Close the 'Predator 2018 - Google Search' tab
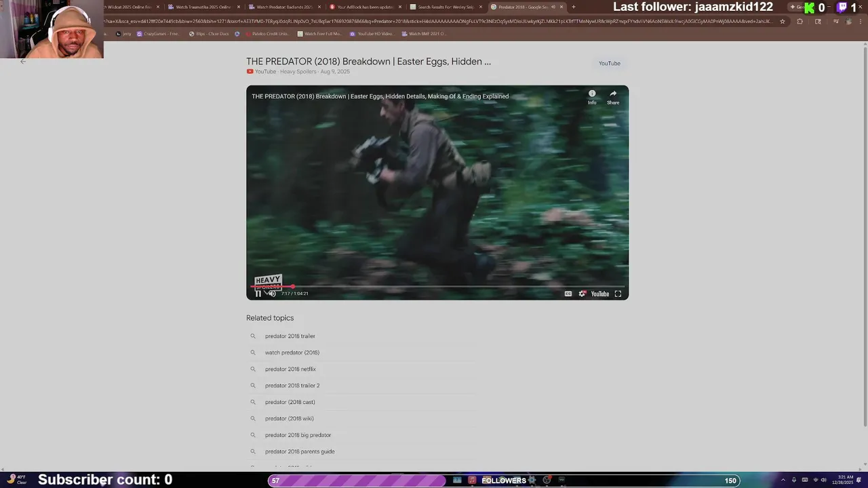Viewport: 868px width, 488px height. click(561, 7)
